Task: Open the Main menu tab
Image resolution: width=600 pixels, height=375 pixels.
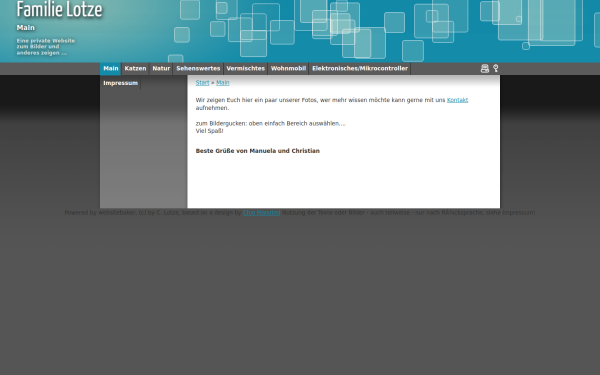Action: 111,68
